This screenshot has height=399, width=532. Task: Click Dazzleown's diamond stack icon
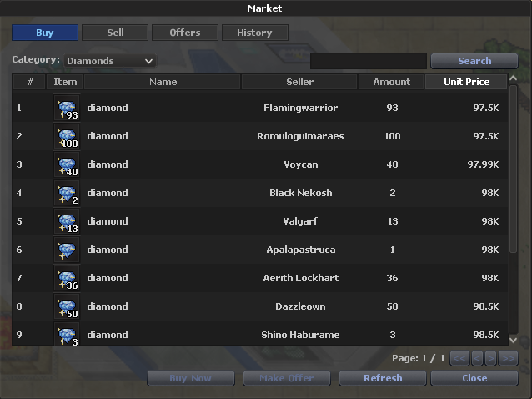pos(66,307)
